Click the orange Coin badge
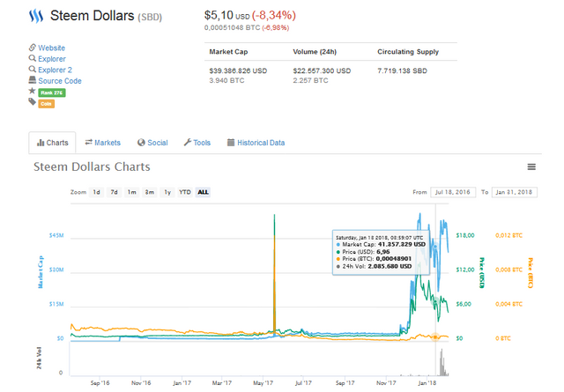The height and width of the screenshot is (392, 564). tap(47, 104)
